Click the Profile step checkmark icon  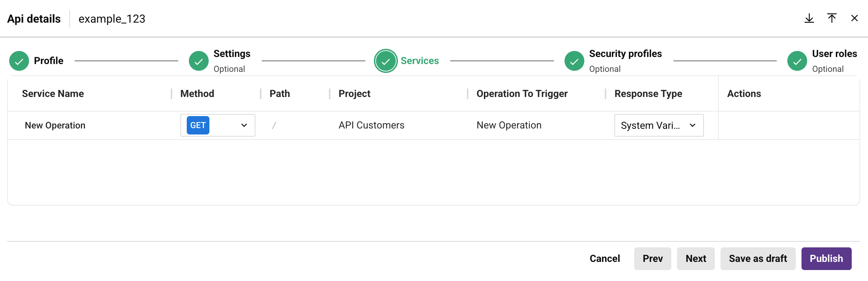19,61
